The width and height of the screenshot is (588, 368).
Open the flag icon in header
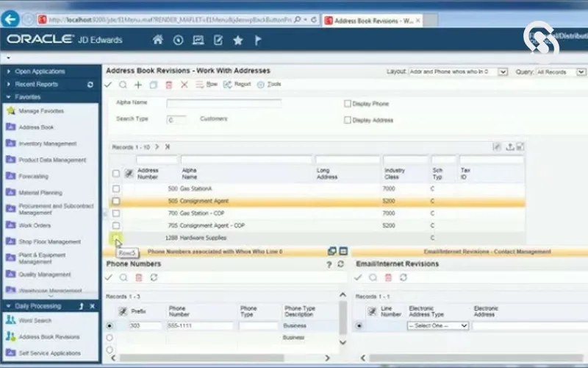pos(258,40)
